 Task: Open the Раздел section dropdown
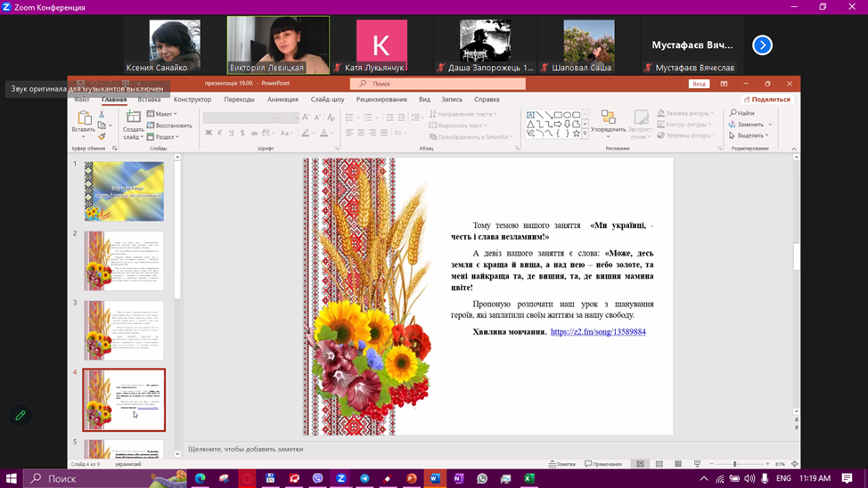point(163,136)
